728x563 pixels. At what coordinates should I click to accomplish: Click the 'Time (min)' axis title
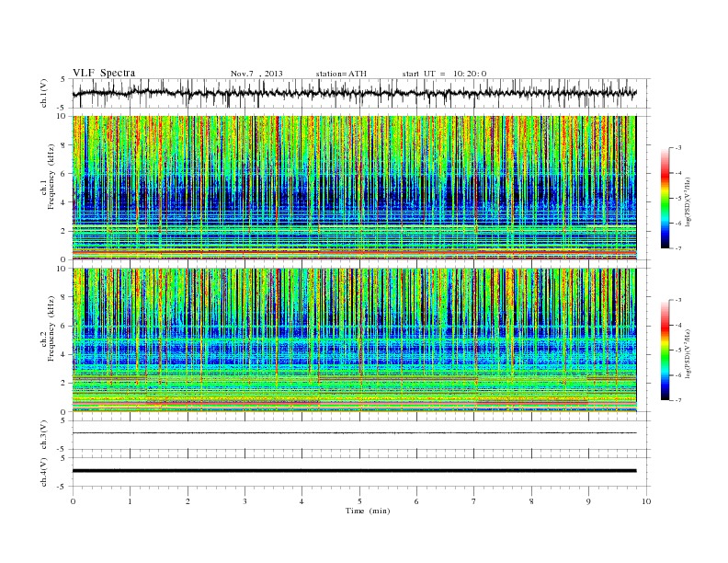[x=368, y=511]
